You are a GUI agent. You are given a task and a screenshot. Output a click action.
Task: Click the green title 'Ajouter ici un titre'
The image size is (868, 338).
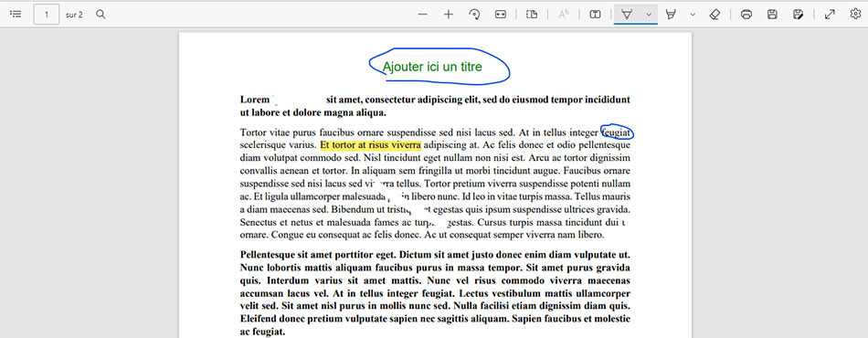coord(432,67)
